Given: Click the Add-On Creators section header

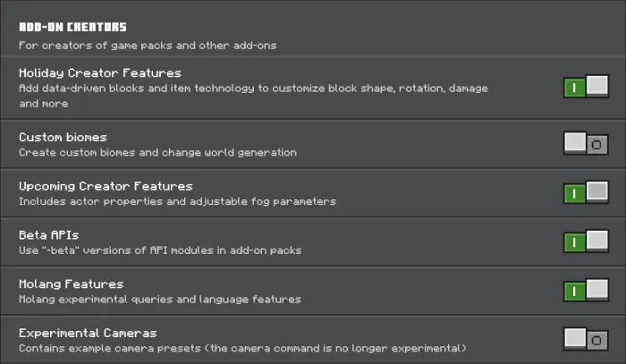Looking at the screenshot, I should 72,27.
